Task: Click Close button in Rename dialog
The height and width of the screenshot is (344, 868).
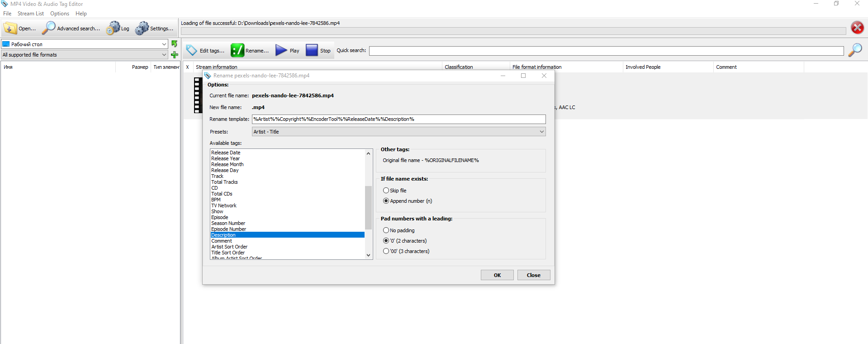Action: point(534,275)
